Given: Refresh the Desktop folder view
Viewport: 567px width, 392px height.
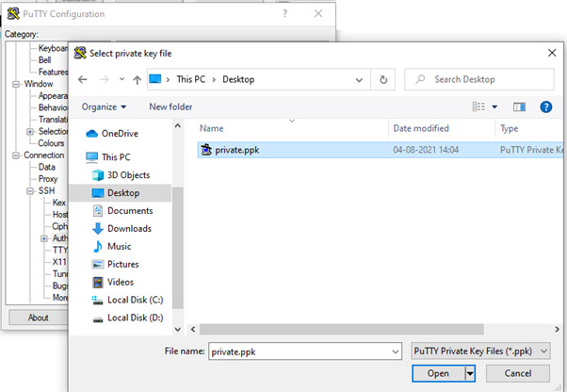Looking at the screenshot, I should click(x=383, y=79).
